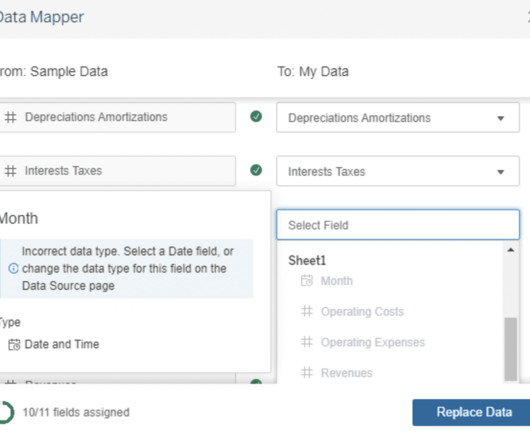Viewport: 530px width, 442px height.
Task: Click the number icon beside Depreciations Amortizations source field
Action: 10,117
